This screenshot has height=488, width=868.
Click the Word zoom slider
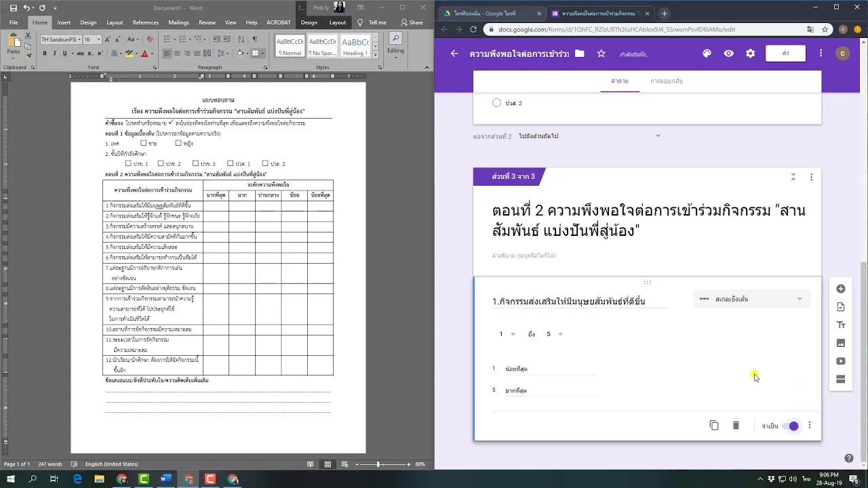tap(378, 464)
